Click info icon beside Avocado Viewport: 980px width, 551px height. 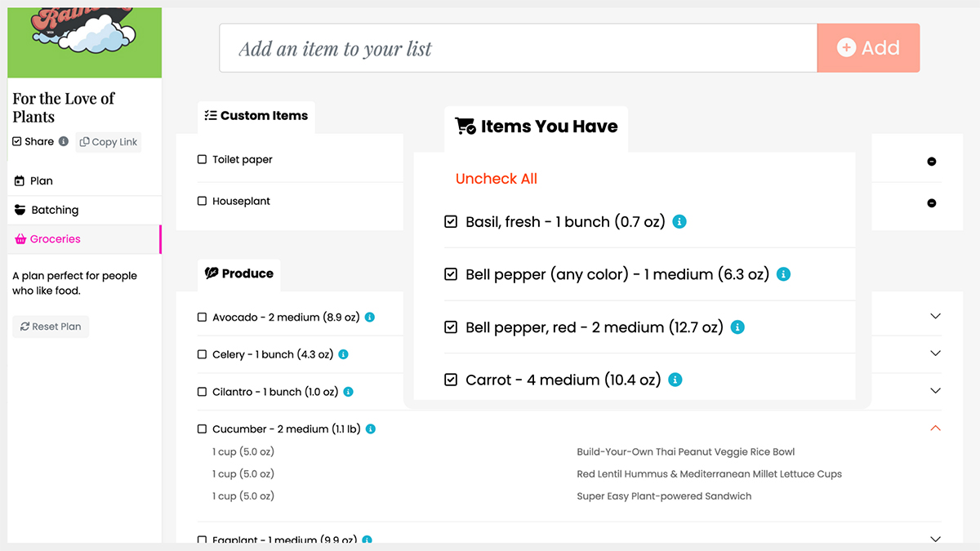tap(370, 317)
